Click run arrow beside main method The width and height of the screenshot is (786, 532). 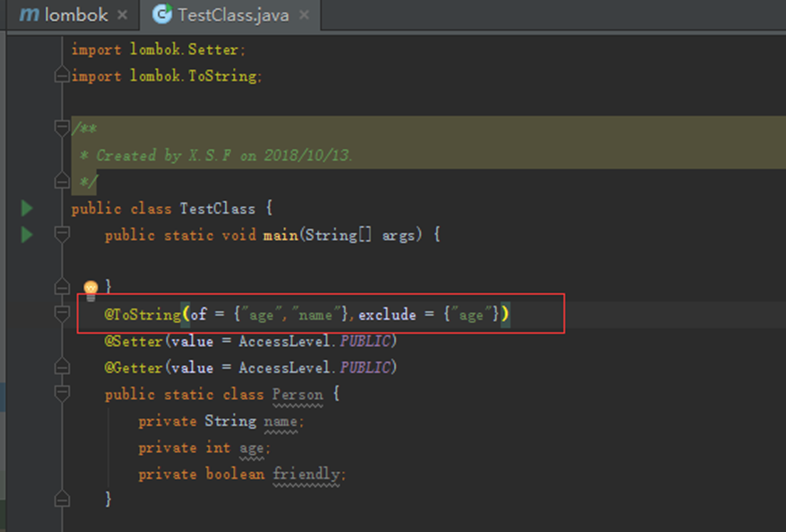tap(26, 235)
